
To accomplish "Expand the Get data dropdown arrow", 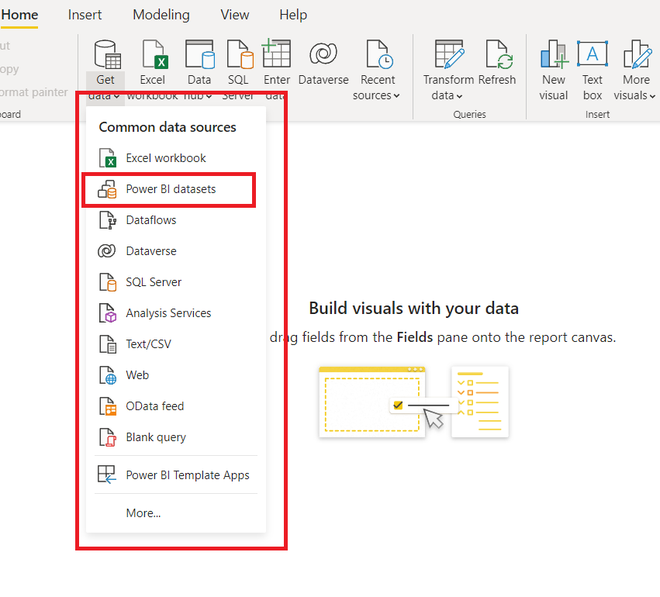I will 117,96.
